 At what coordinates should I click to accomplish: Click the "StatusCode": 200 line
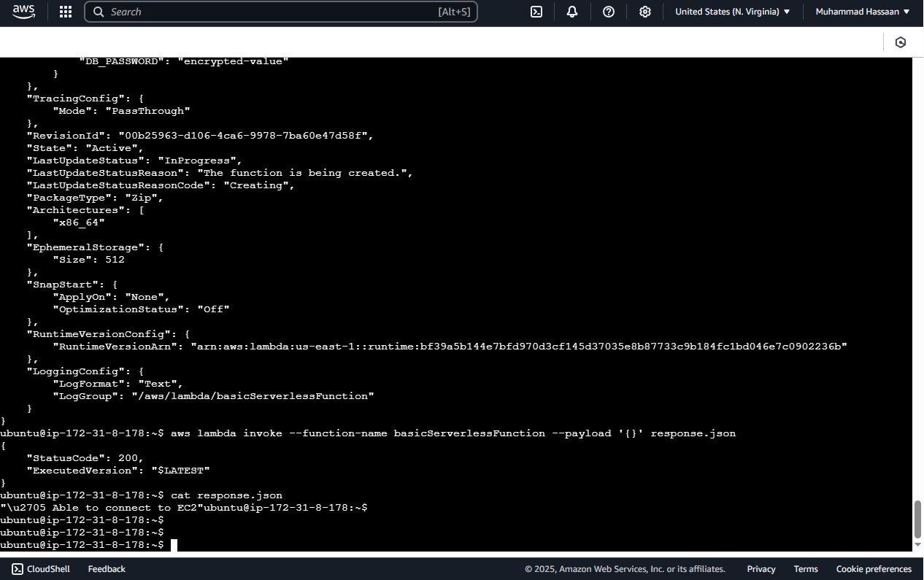click(x=85, y=458)
